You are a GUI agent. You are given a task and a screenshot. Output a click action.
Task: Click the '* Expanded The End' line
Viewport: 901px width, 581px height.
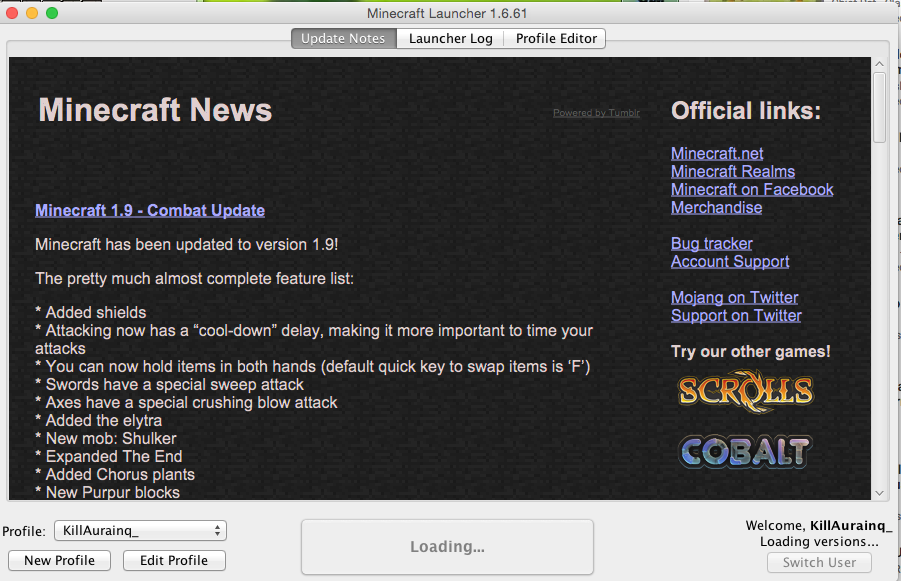(x=109, y=456)
